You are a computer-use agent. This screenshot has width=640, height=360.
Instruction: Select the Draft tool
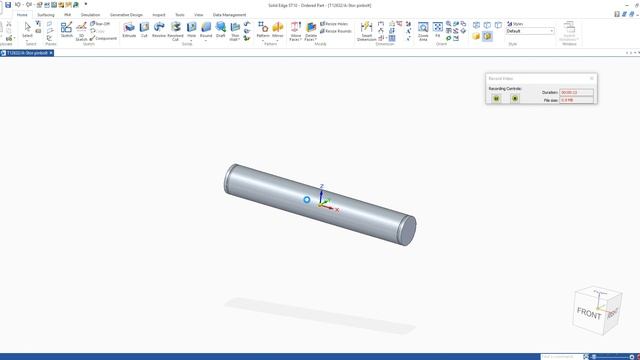(x=221, y=30)
